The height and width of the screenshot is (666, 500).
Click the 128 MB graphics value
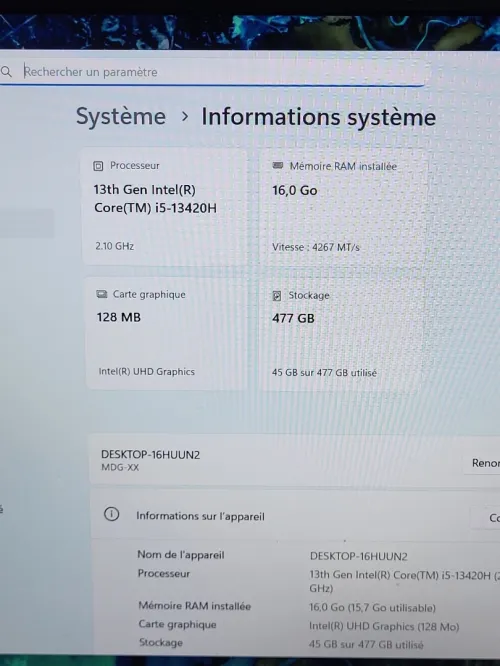(119, 317)
